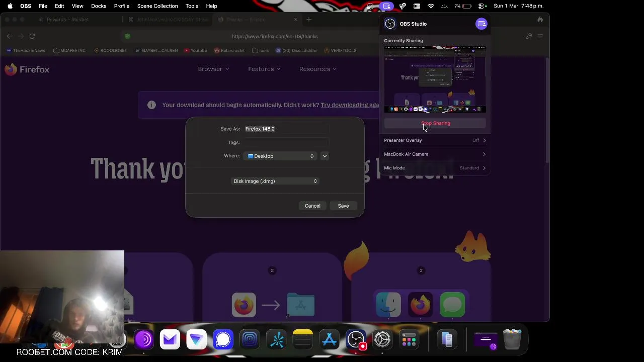
Task: Open the OBS application menu
Action: [x=25, y=6]
